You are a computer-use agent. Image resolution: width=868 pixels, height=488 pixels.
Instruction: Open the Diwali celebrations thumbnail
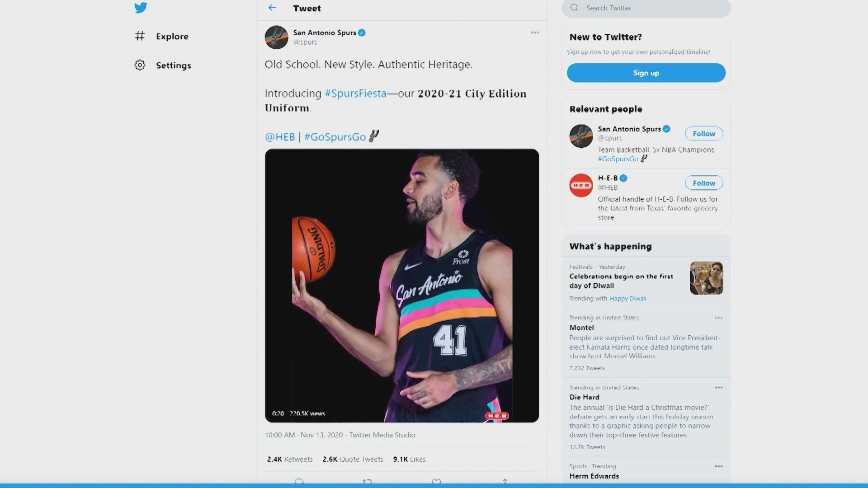706,278
